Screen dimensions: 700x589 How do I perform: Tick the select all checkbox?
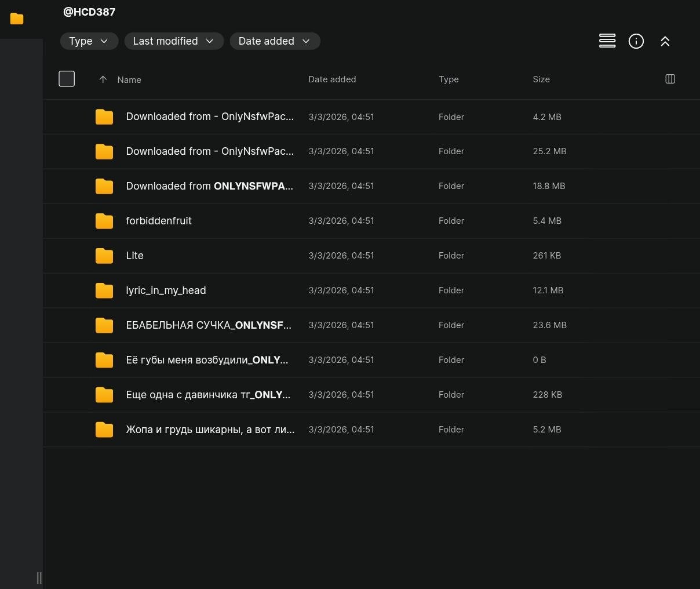67,79
